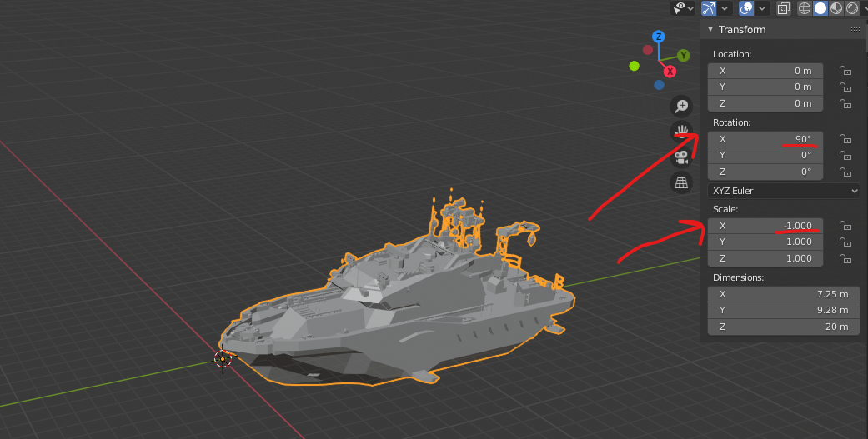Screen dimensions: 868x439
Task: Click the "Dimensions:" label
Action: point(739,277)
